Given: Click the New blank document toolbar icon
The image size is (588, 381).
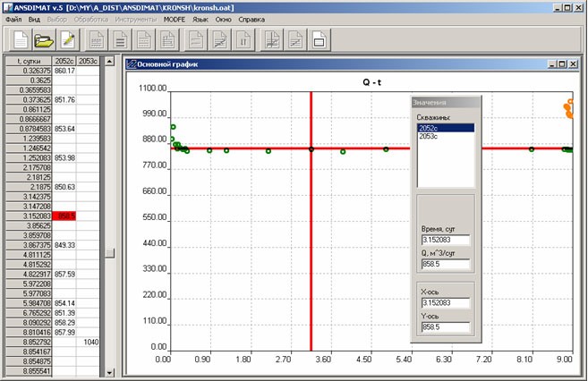Looking at the screenshot, I should [x=19, y=39].
